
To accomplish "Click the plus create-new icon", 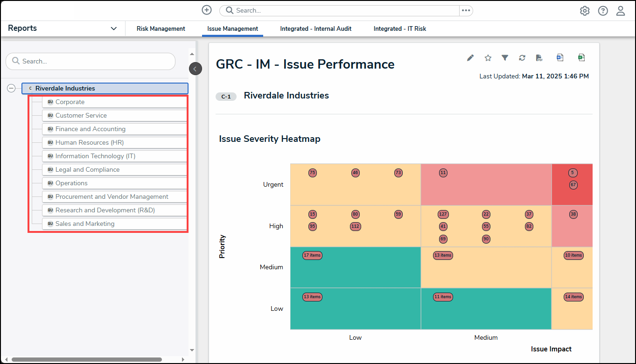I will click(206, 10).
